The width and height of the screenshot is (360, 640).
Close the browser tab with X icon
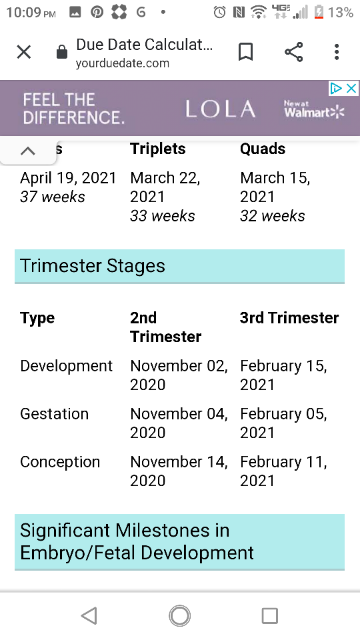pos(24,52)
